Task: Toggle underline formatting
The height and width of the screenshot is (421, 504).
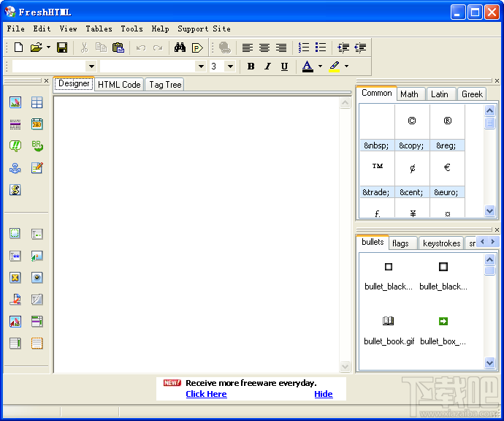Action: [x=284, y=67]
